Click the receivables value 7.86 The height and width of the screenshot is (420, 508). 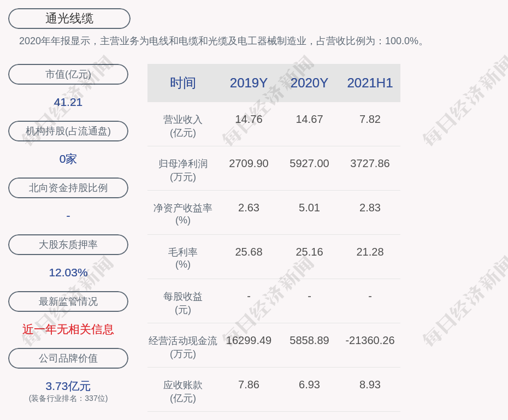coord(249,384)
